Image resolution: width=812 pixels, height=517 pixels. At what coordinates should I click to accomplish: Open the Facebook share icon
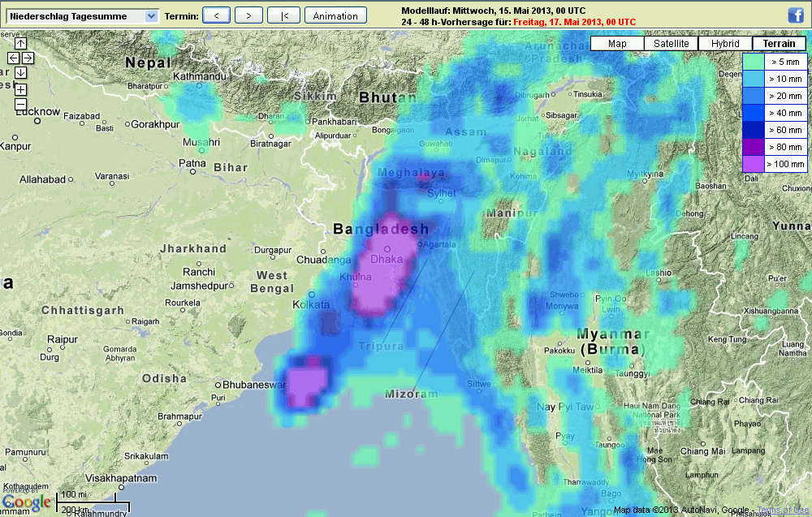(x=796, y=15)
